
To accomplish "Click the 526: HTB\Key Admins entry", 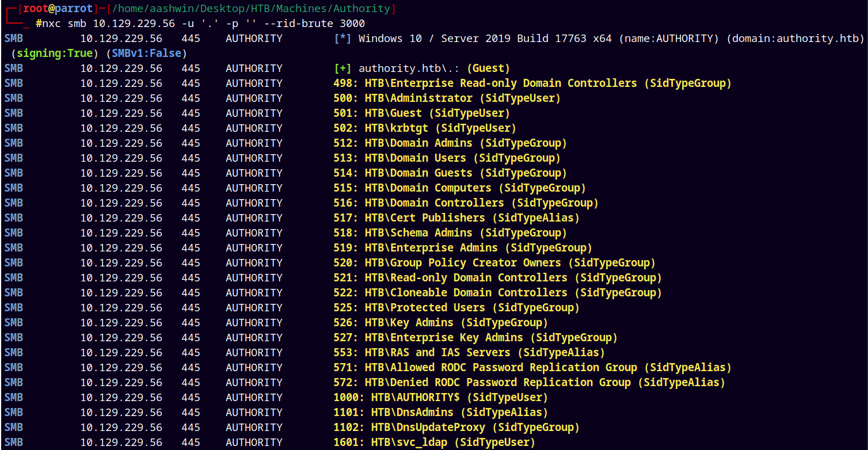I will coord(440,323).
